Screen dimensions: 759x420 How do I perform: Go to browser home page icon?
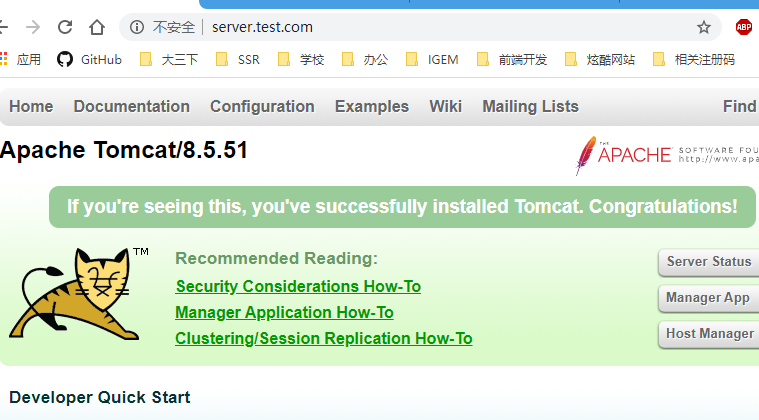[96, 27]
